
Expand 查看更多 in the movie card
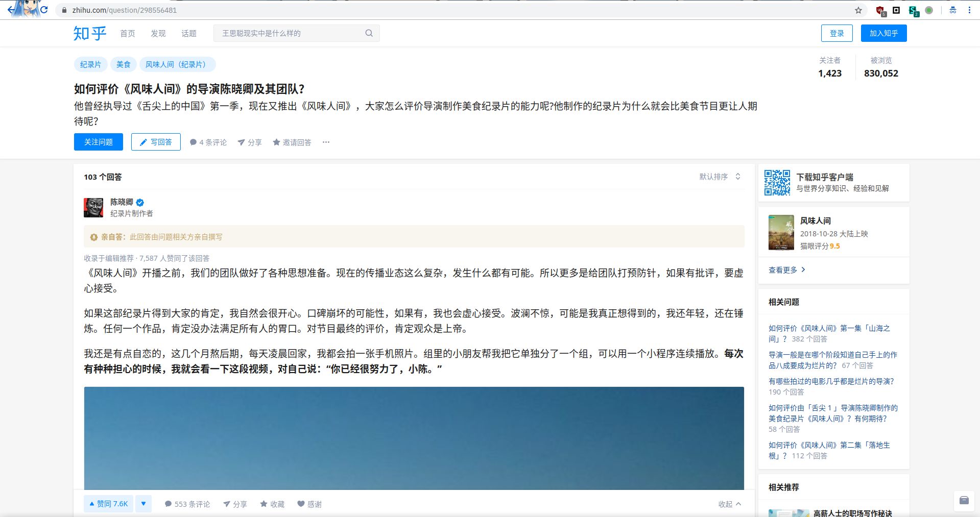(x=786, y=270)
